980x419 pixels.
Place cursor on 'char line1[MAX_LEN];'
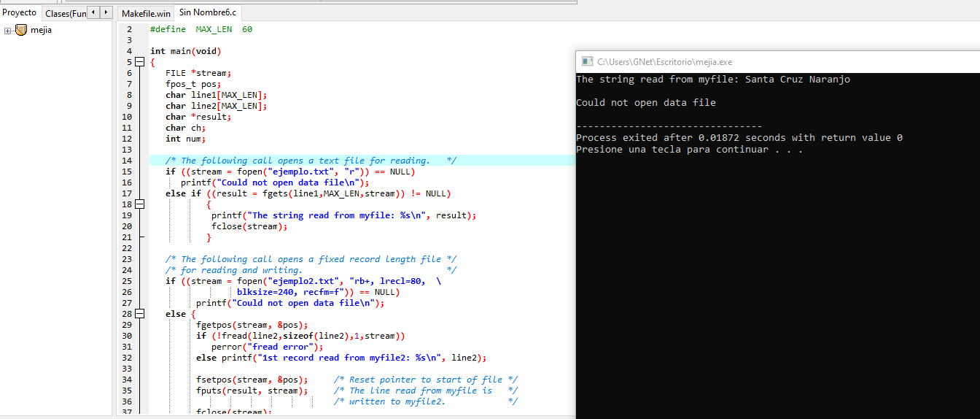coord(217,95)
